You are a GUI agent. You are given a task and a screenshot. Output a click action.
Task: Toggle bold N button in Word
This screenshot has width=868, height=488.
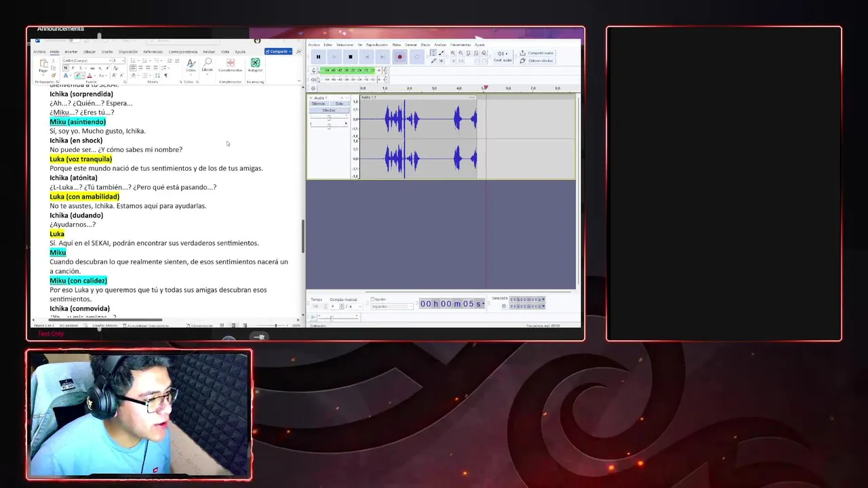click(x=66, y=68)
